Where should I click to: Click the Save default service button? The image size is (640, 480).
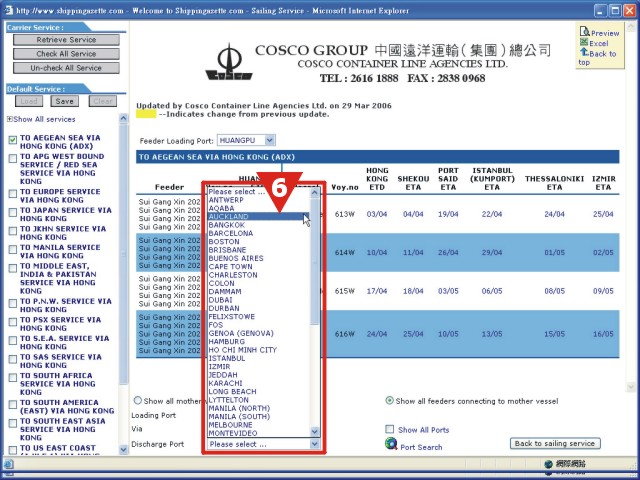(64, 101)
